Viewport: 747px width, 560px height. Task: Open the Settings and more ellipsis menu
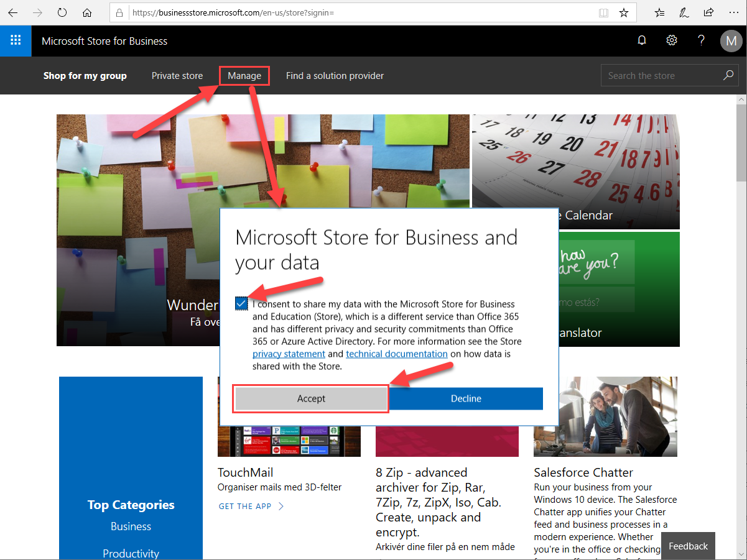pyautogui.click(x=734, y=12)
